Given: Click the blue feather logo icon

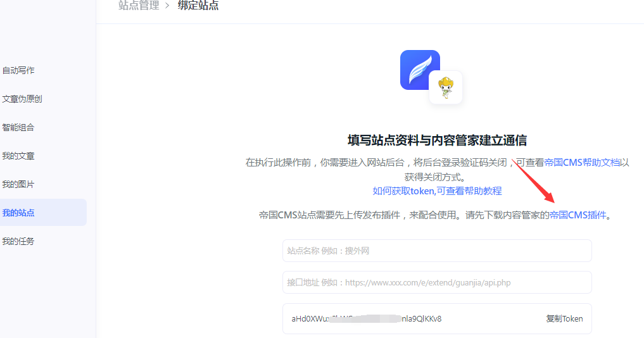Looking at the screenshot, I should (x=419, y=69).
